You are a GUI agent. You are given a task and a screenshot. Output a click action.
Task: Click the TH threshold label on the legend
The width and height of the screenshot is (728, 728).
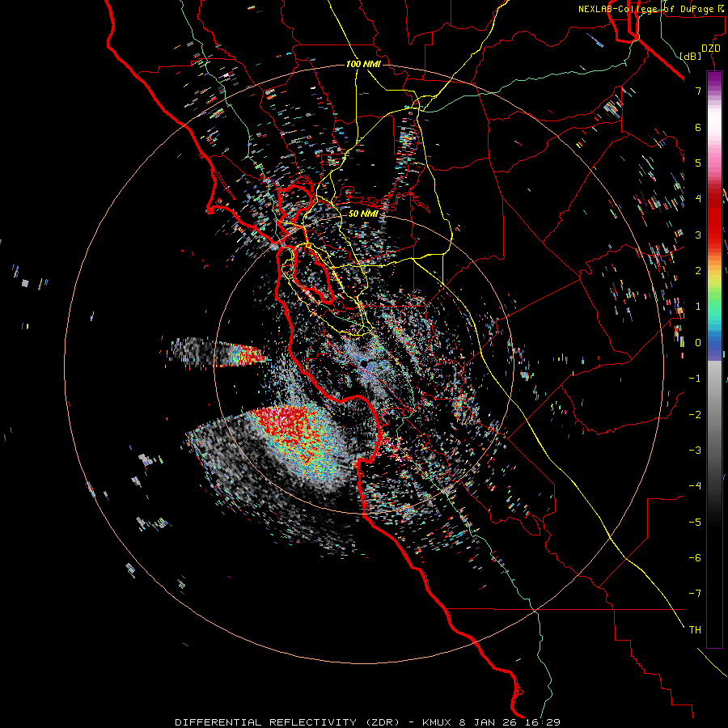point(695,630)
